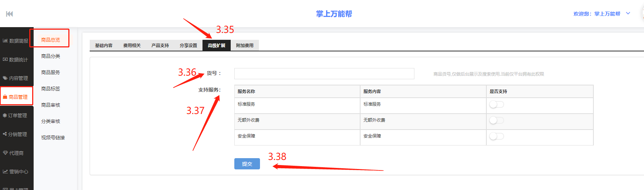Enable the 无额外收费 service switch
This screenshot has width=644, height=190.
[496, 121]
